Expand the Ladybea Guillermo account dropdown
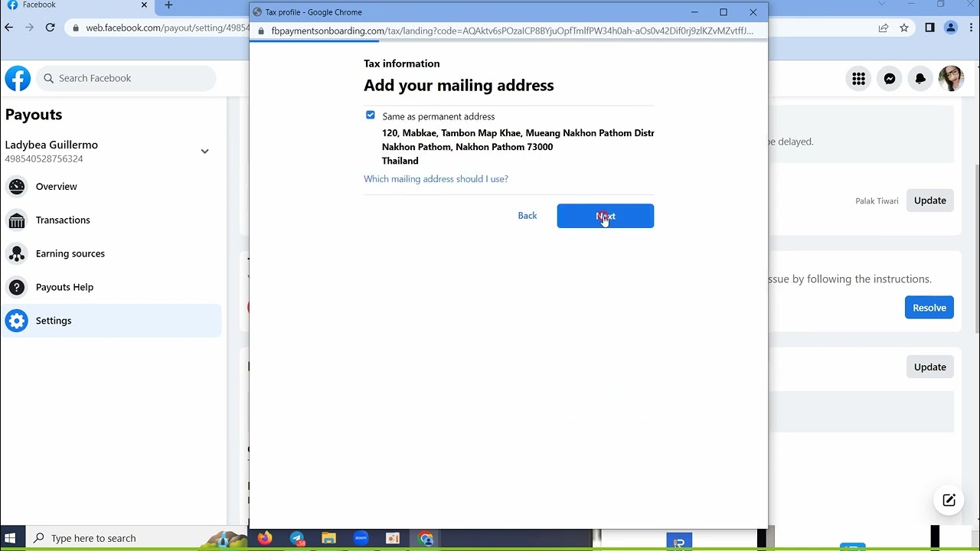 204,152
